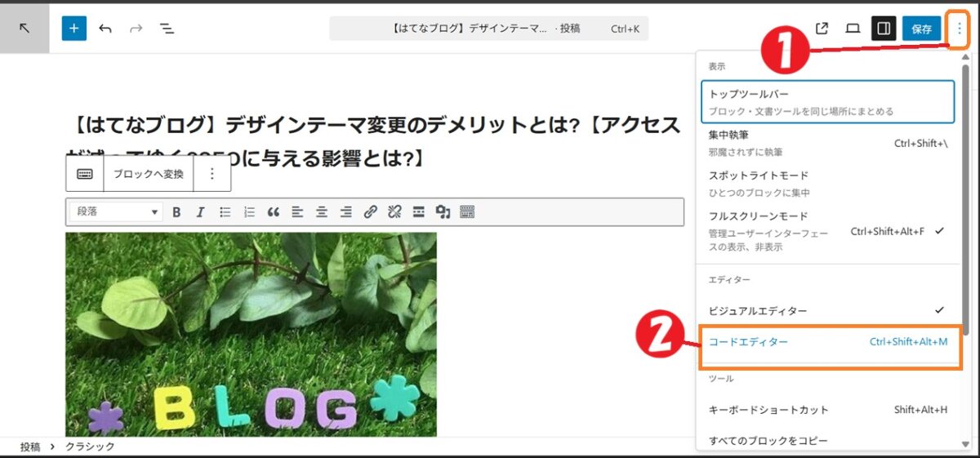Click ブロックへ変換 convert to blocks button

(148, 174)
